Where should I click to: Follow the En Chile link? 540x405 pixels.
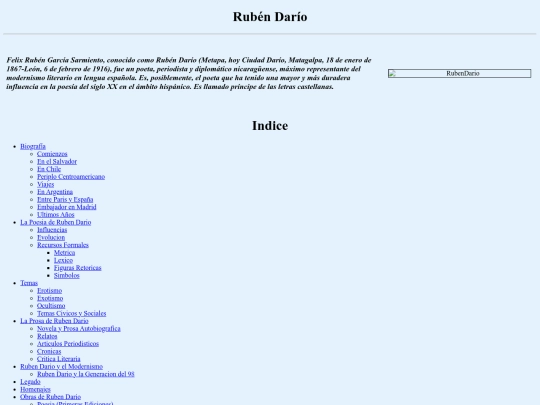click(x=49, y=169)
